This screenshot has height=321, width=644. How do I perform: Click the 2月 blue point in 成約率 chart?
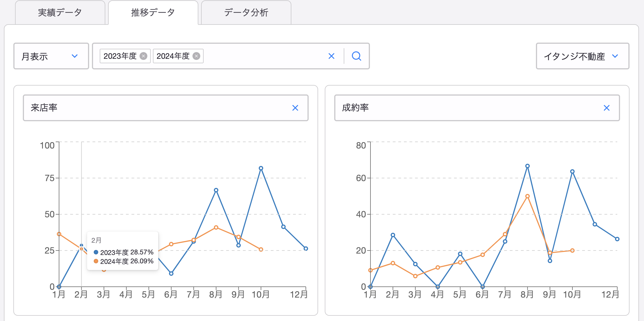pyautogui.click(x=393, y=235)
